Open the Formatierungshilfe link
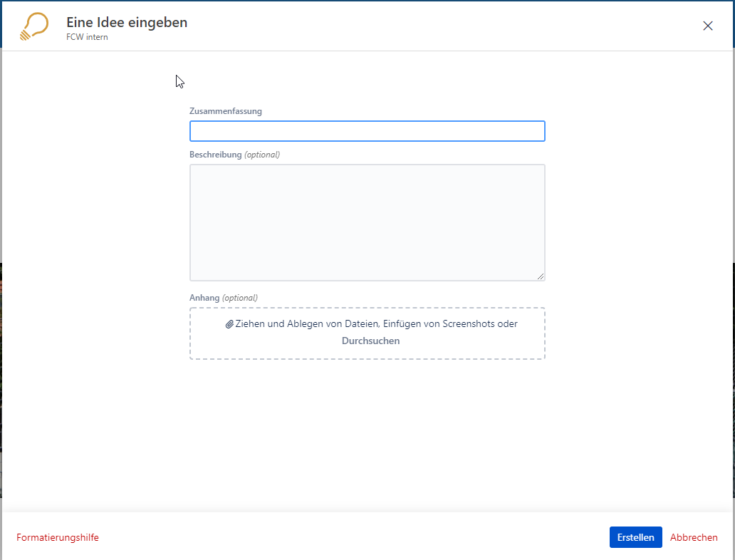Image resolution: width=735 pixels, height=560 pixels. coord(58,538)
